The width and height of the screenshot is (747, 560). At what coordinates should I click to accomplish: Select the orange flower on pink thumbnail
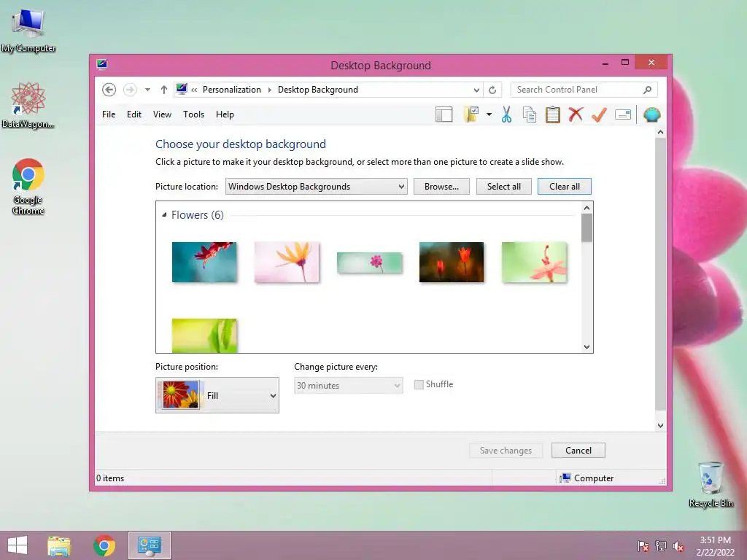pos(287,262)
